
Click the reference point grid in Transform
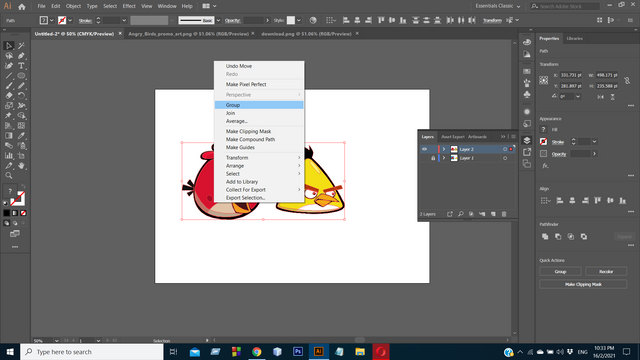tap(544, 80)
